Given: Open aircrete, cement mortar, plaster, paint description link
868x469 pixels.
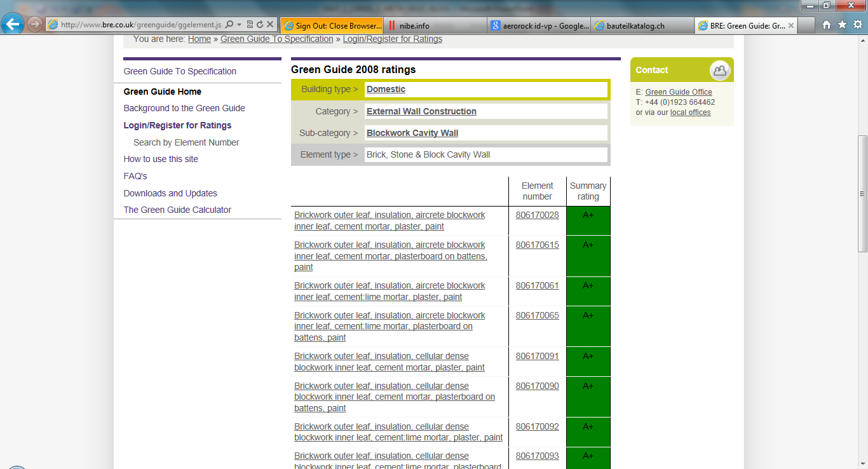Looking at the screenshot, I should [x=390, y=221].
